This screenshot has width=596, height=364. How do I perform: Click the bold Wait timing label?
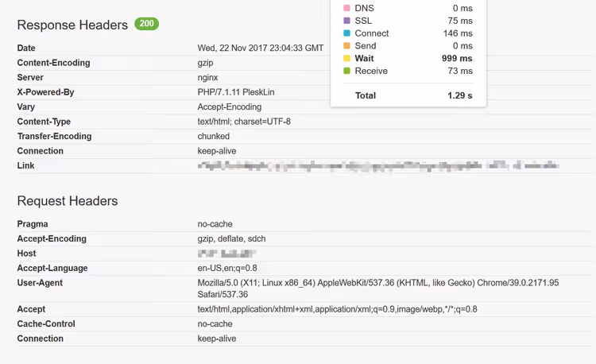[x=364, y=58]
